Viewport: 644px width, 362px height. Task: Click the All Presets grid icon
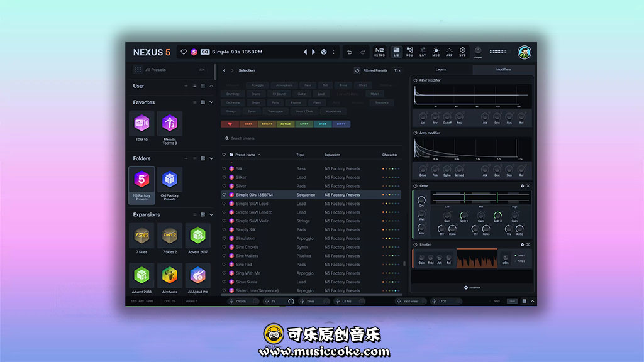point(138,70)
